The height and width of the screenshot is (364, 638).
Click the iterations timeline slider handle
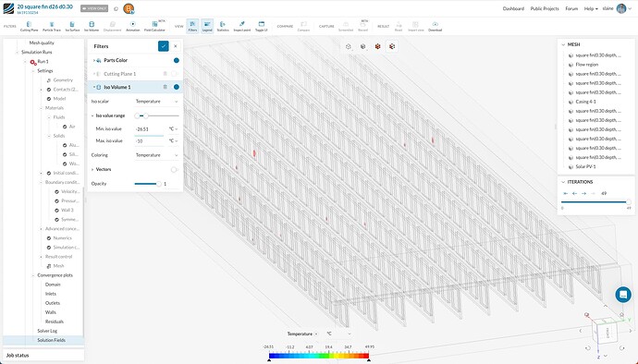(x=629, y=201)
